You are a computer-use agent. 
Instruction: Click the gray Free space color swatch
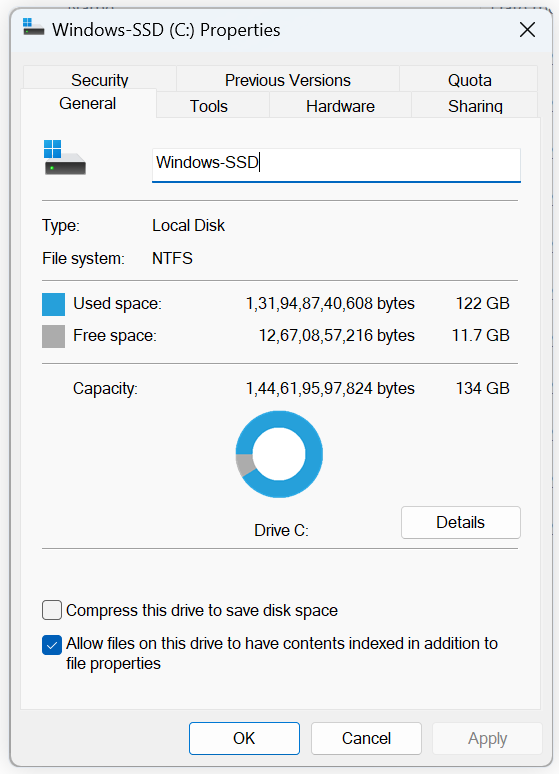(53, 336)
